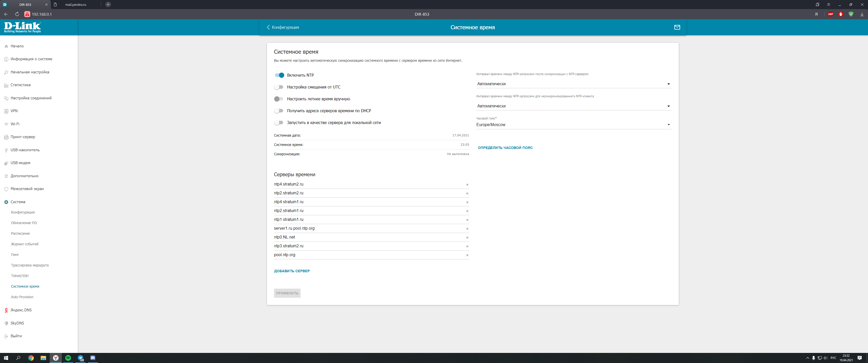This screenshot has height=363, width=868.
Task: Remove the ntp3.stratum2.ru server
Action: pos(467,247)
